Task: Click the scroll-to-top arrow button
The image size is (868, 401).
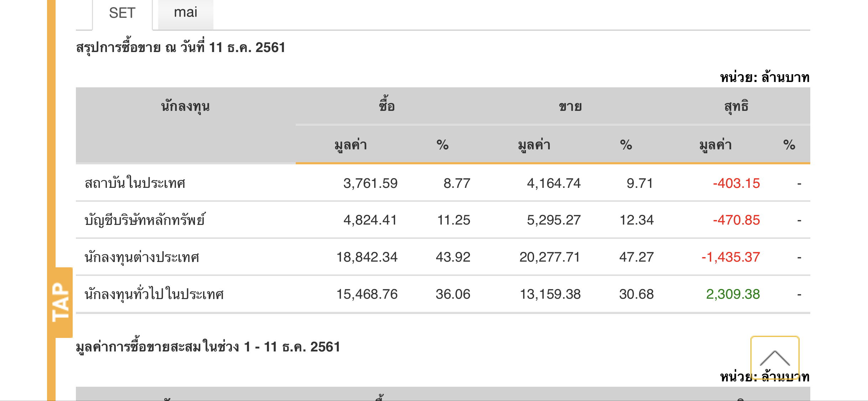Action: pyautogui.click(x=775, y=357)
